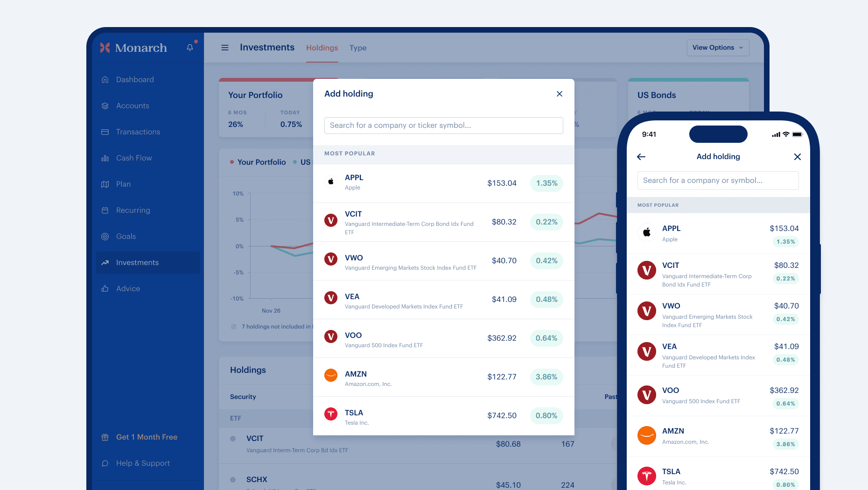Tap VEA ticker in the phone list

click(x=669, y=347)
